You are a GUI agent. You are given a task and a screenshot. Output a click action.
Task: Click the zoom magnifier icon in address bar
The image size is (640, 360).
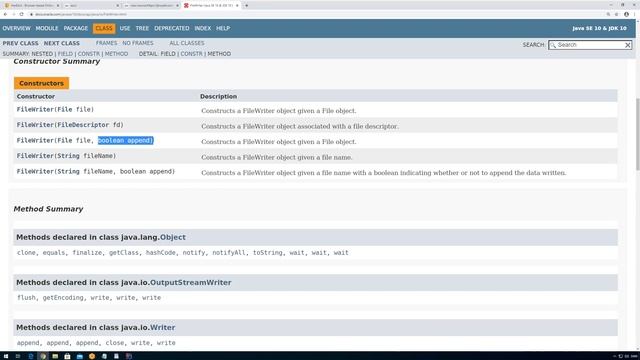pos(608,14)
